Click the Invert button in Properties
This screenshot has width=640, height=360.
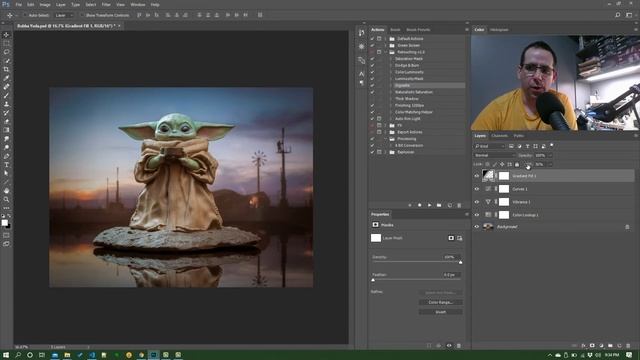click(440, 312)
